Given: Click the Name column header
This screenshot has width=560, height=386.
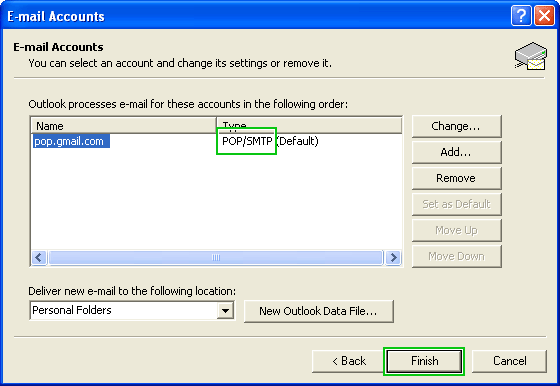Looking at the screenshot, I should click(124, 126).
